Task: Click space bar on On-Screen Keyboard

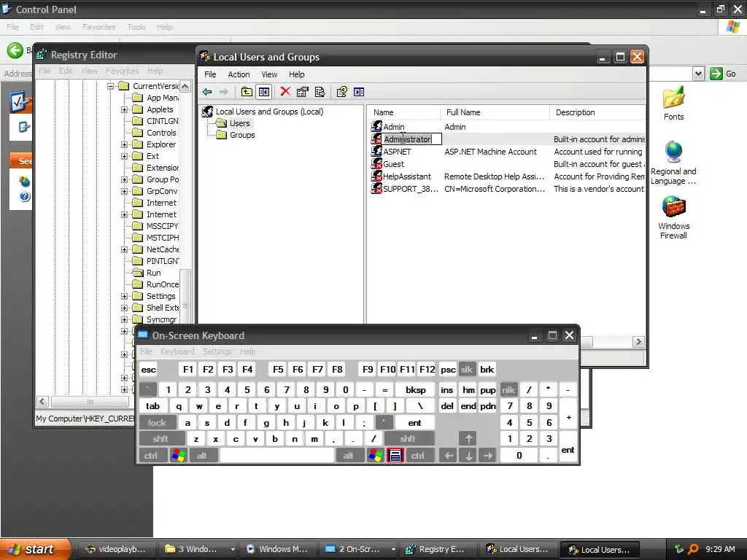Action: pos(277,456)
